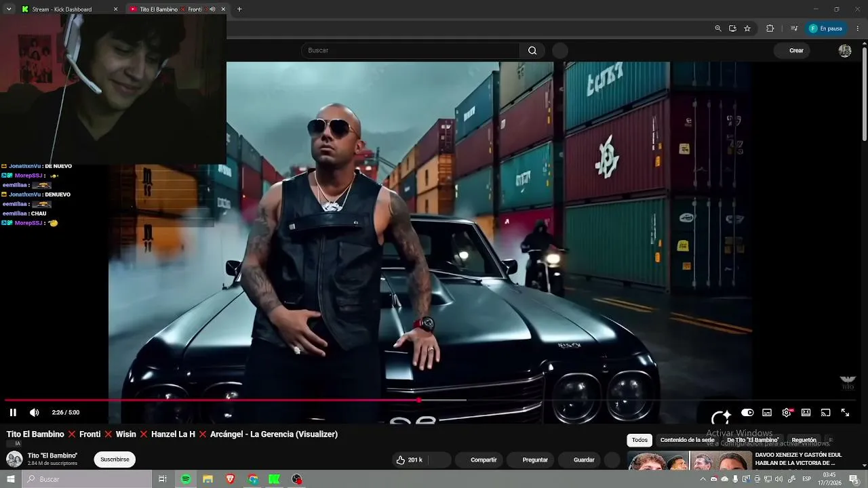Select the De Tito "El Bambino" chip
Image resolution: width=868 pixels, height=488 pixels.
pos(753,440)
